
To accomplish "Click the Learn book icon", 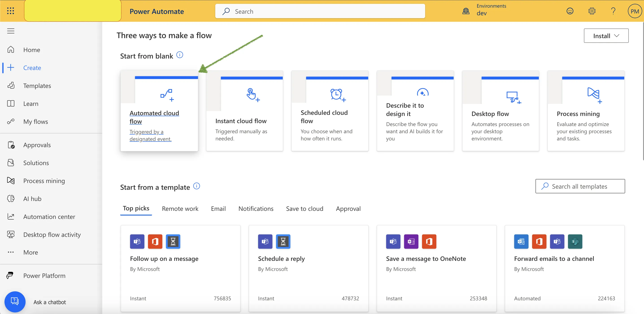I will click(x=11, y=103).
